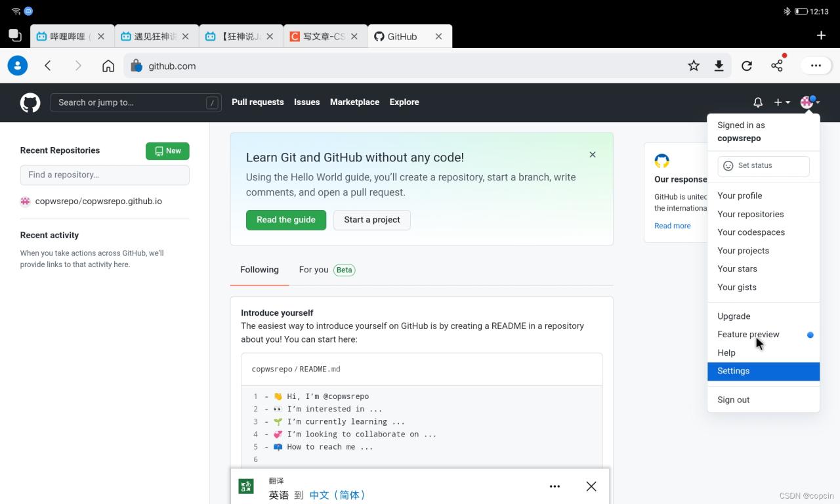Sign out of GitHub
Viewport: 840px width, 504px height.
(763, 400)
